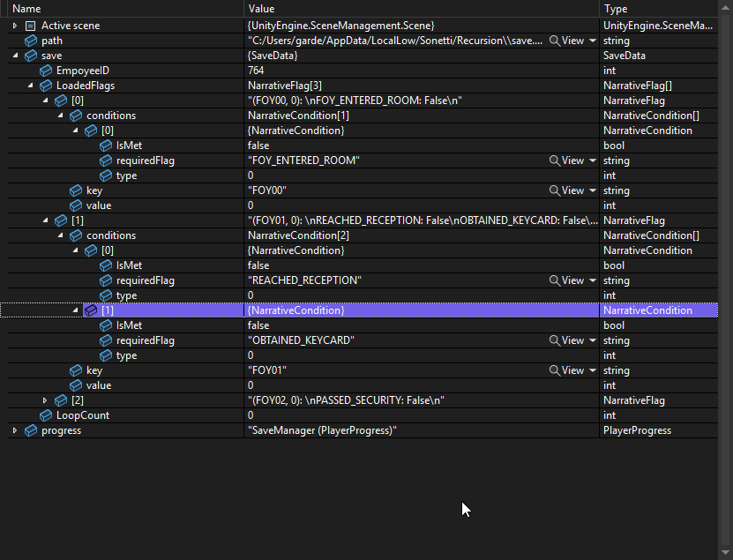The image size is (733, 560).
Task: Collapse the highlighted NarrativeCondition [1] node
Action: coord(76,310)
